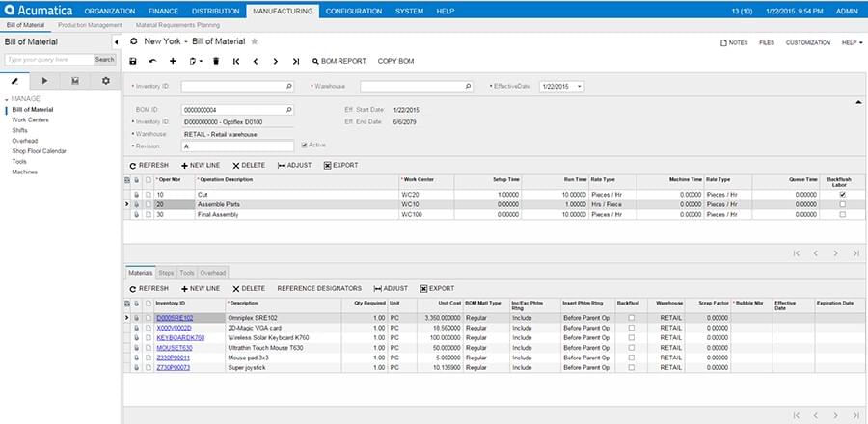Go to last page in operations grid
Viewport: 868px width, 424px height.
point(855,253)
